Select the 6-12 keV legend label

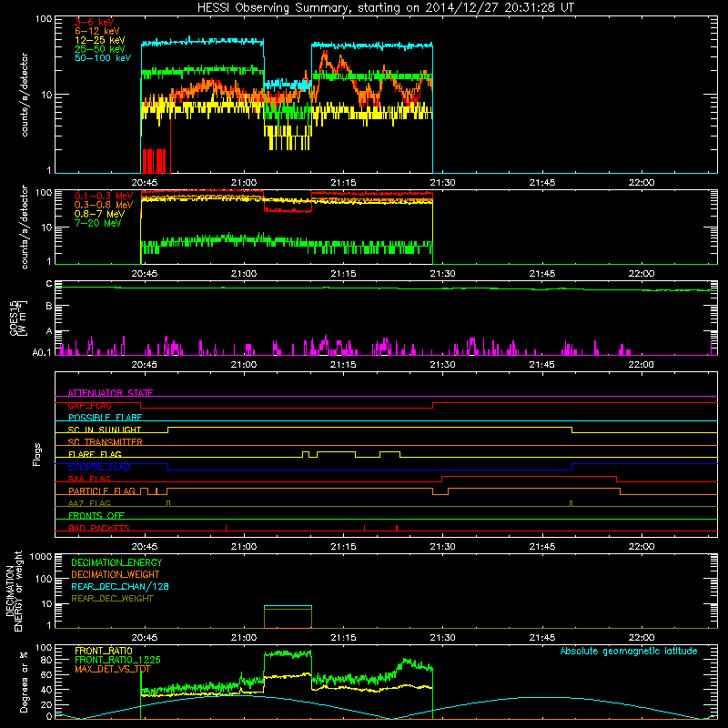pos(96,31)
